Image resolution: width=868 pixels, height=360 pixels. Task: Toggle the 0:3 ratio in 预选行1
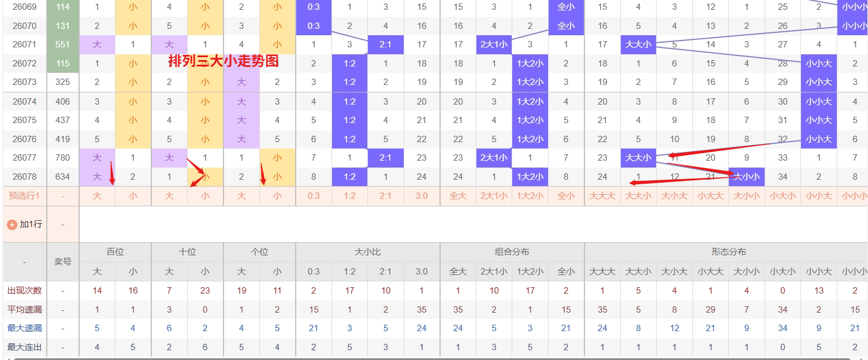[313, 195]
